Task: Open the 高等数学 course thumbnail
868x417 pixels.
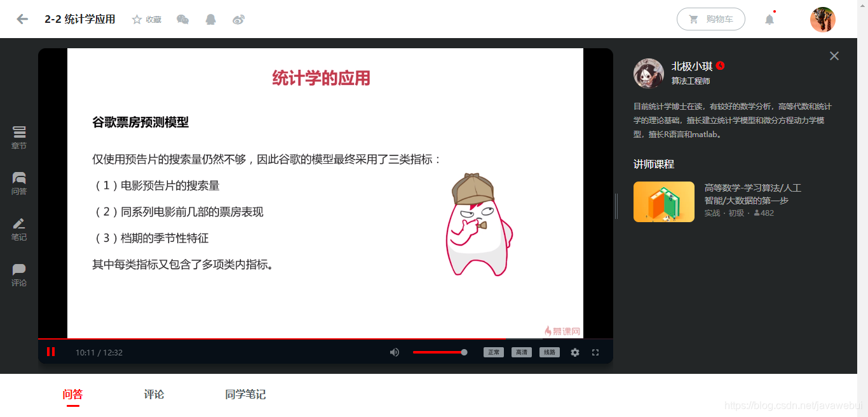Action: pyautogui.click(x=664, y=202)
